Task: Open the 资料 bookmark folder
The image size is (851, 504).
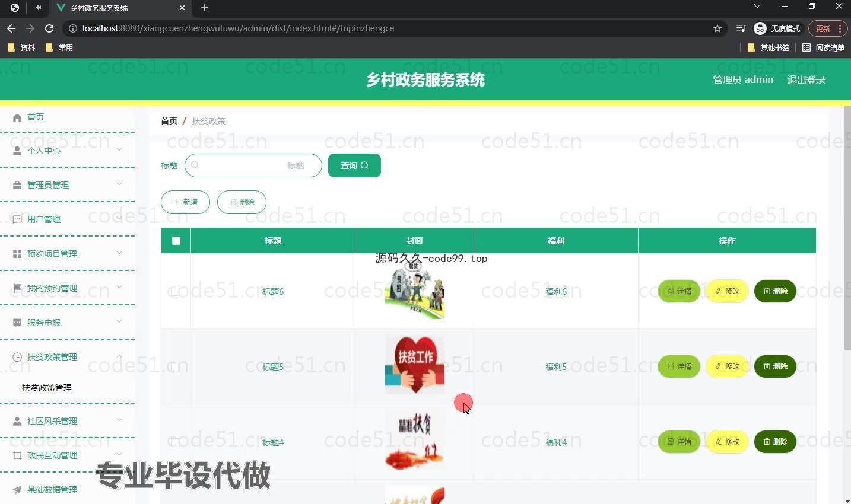Action: pos(21,47)
